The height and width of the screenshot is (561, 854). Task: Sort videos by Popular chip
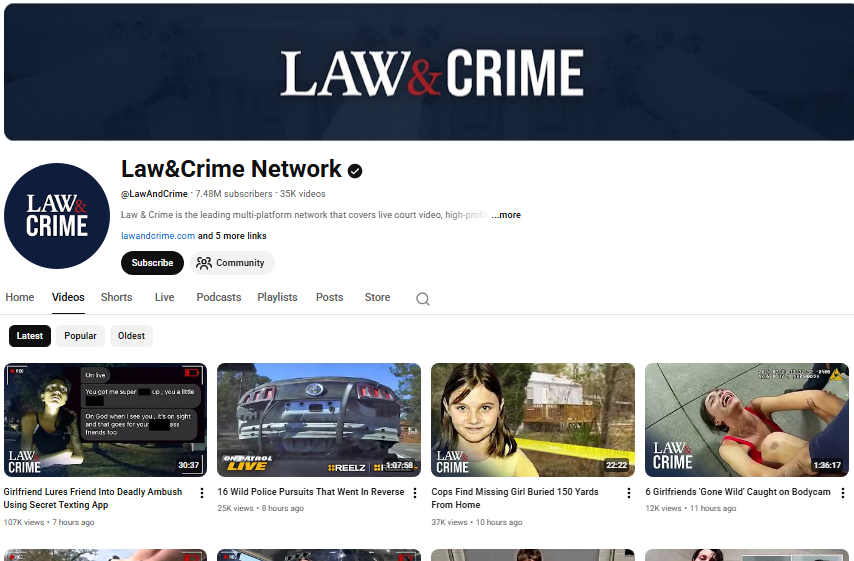coord(80,336)
